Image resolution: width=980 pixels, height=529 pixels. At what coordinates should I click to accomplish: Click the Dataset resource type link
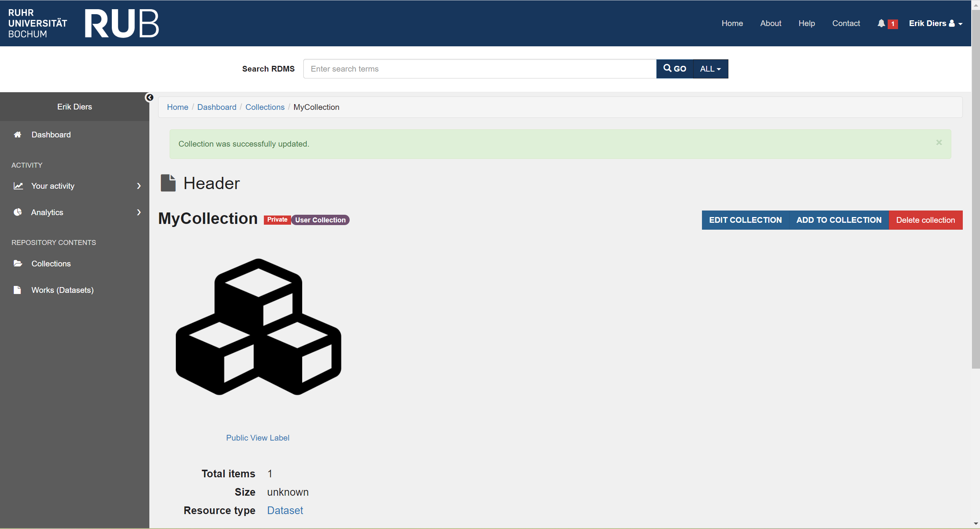[x=285, y=510]
